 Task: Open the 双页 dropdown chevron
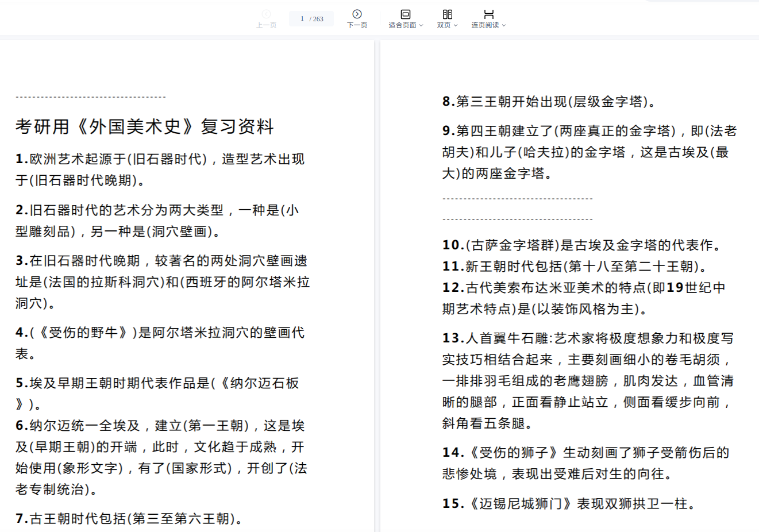coord(456,25)
